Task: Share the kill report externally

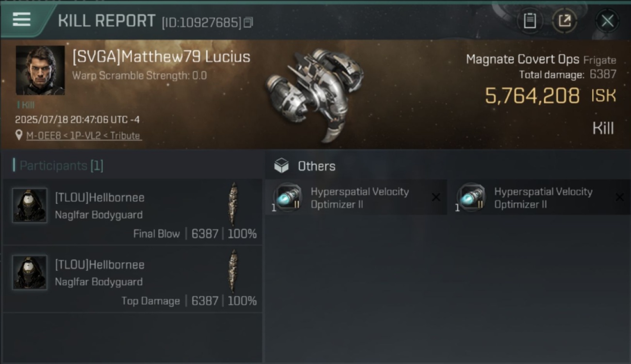Action: (x=565, y=21)
